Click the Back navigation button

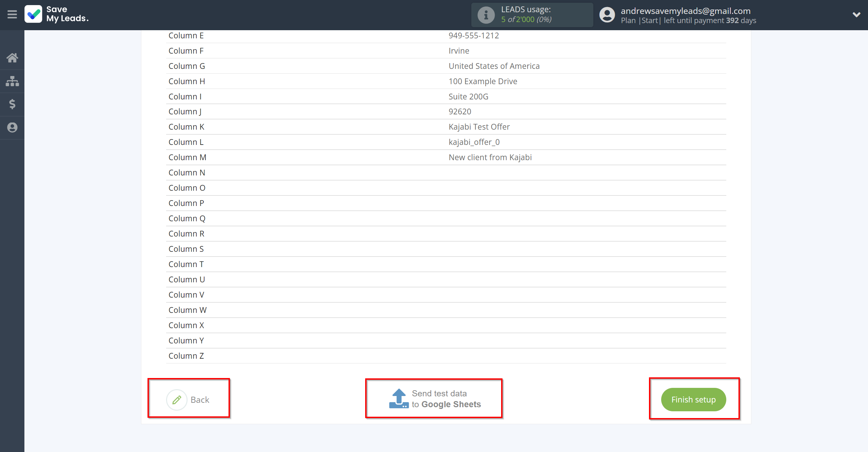[188, 399]
